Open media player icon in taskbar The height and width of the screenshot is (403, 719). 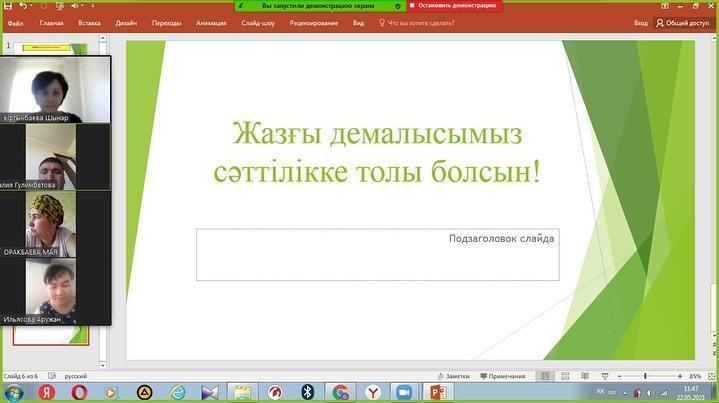pyautogui.click(x=111, y=392)
